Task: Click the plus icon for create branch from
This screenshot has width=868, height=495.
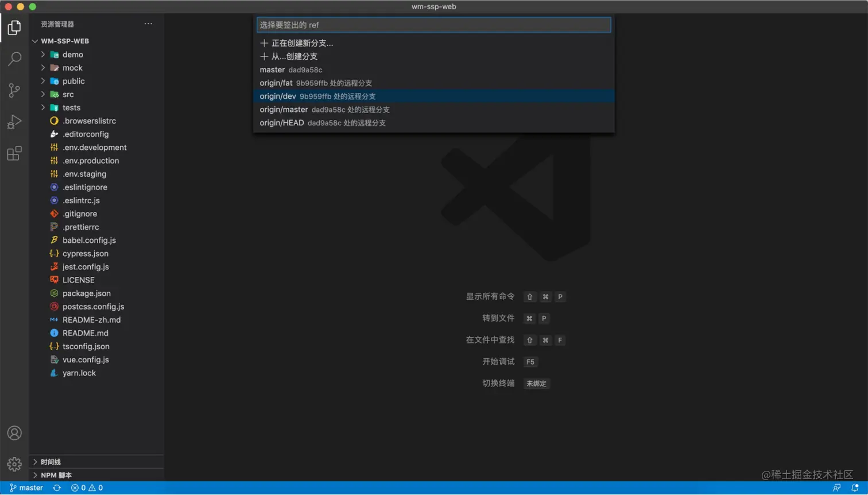Action: 264,56
